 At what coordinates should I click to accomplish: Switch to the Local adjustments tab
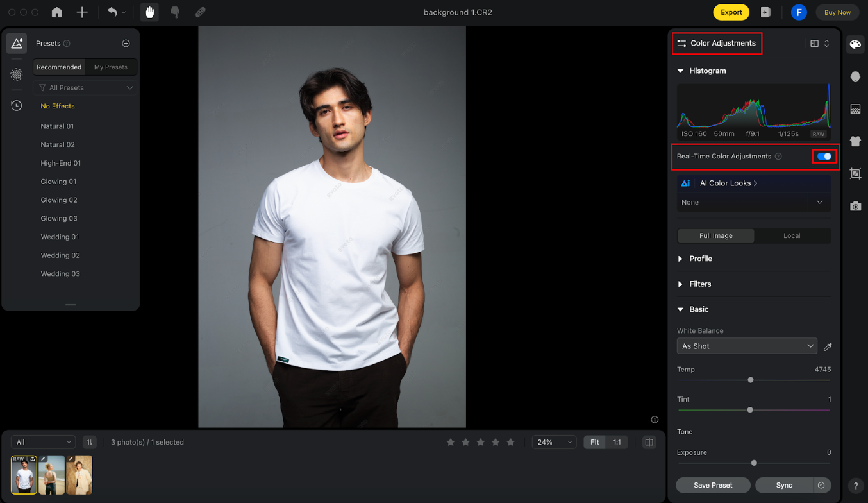click(x=792, y=235)
